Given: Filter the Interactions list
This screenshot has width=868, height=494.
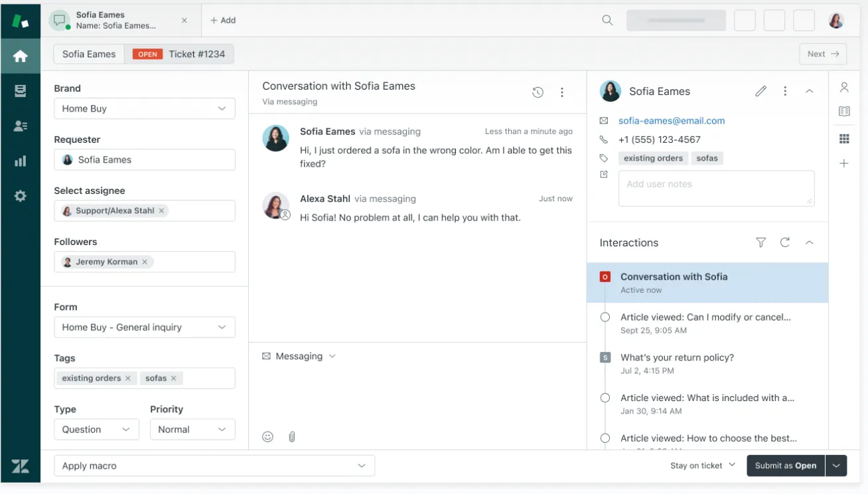Looking at the screenshot, I should (761, 242).
